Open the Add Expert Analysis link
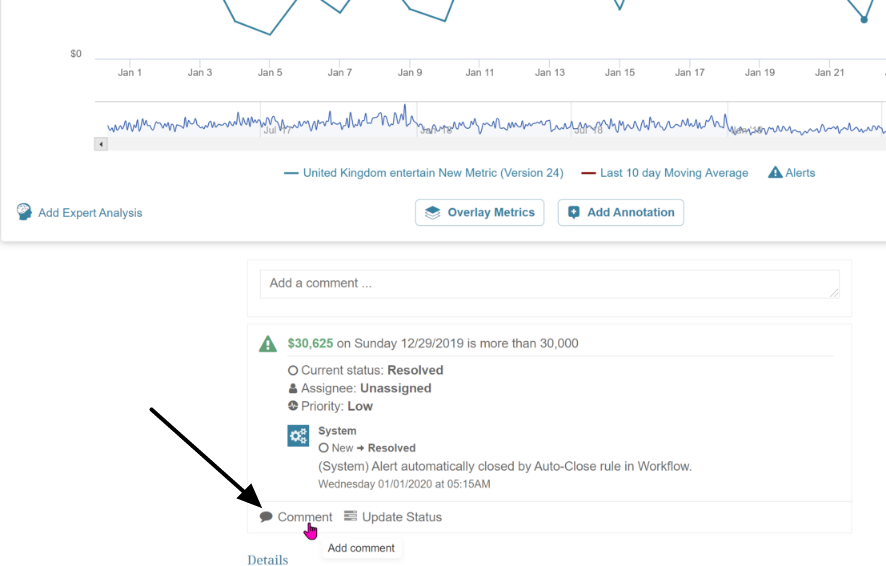The height and width of the screenshot is (566, 886). pos(90,212)
